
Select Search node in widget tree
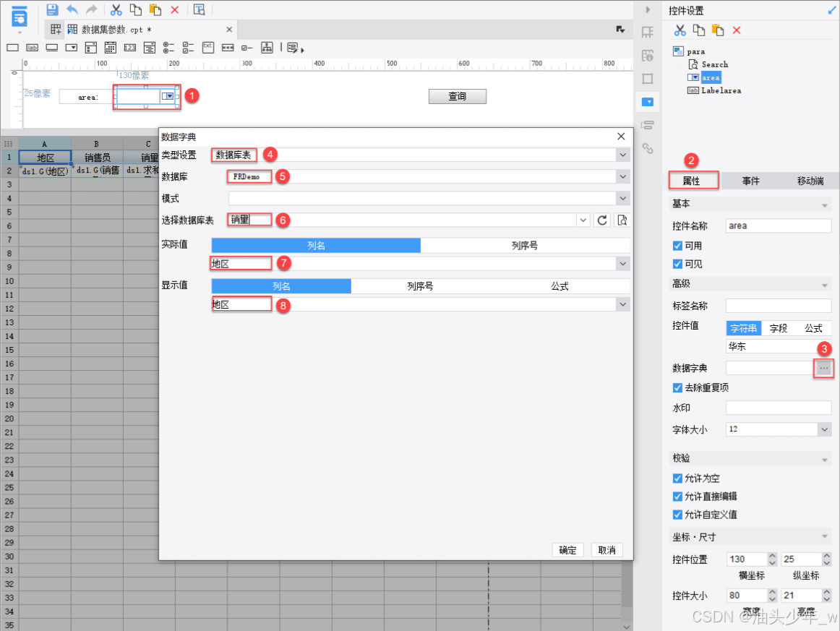(715, 64)
